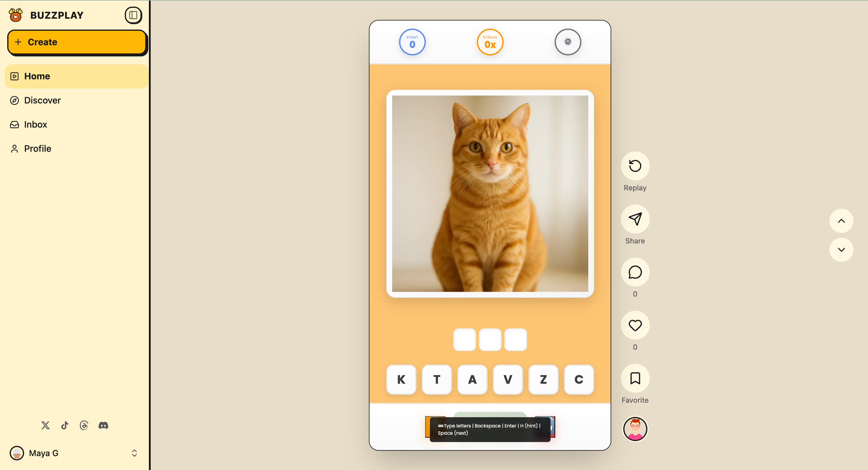The width and height of the screenshot is (868, 470).
Task: View the creator's avatar profile
Action: (635, 429)
